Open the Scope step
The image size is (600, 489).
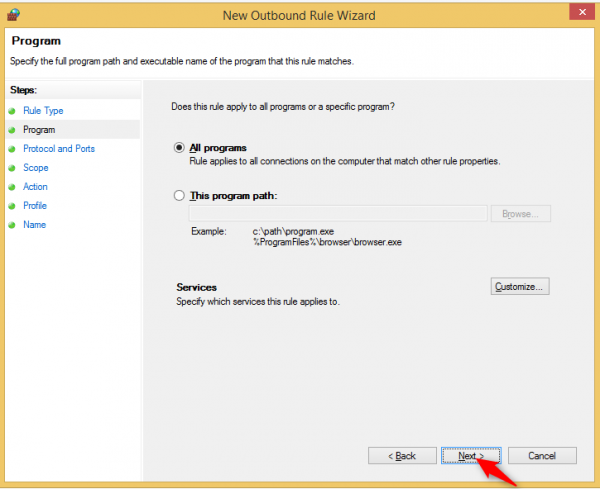(x=36, y=168)
